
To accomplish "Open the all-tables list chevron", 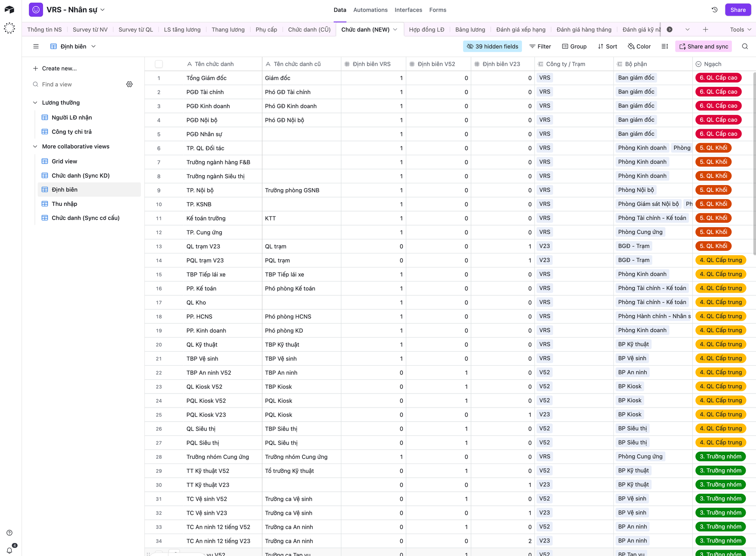I will point(687,29).
